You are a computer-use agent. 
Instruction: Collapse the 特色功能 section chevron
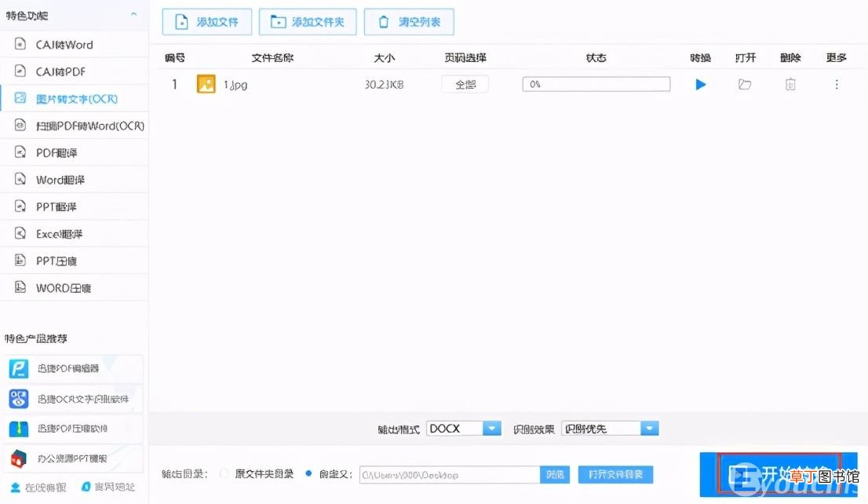tap(133, 14)
